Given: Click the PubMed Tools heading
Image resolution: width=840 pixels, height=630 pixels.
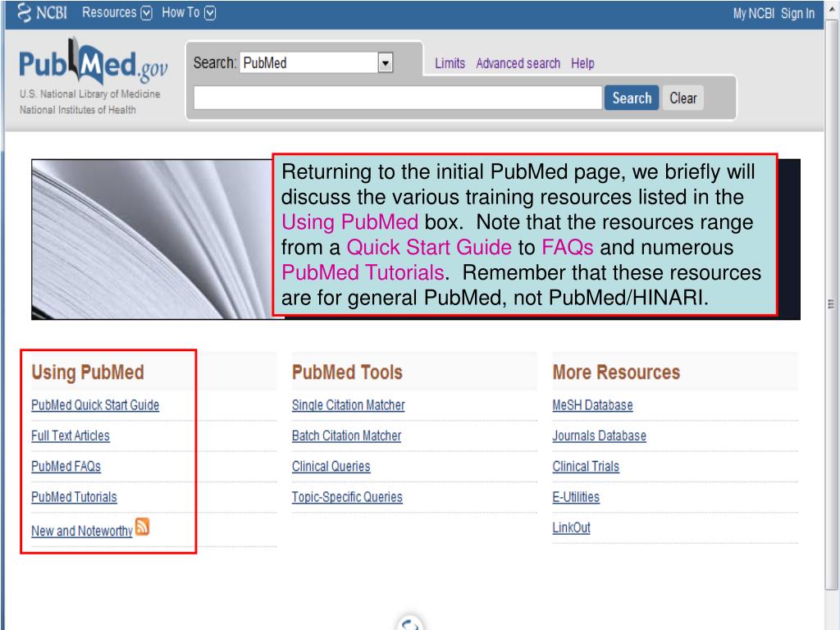Looking at the screenshot, I should pos(347,372).
